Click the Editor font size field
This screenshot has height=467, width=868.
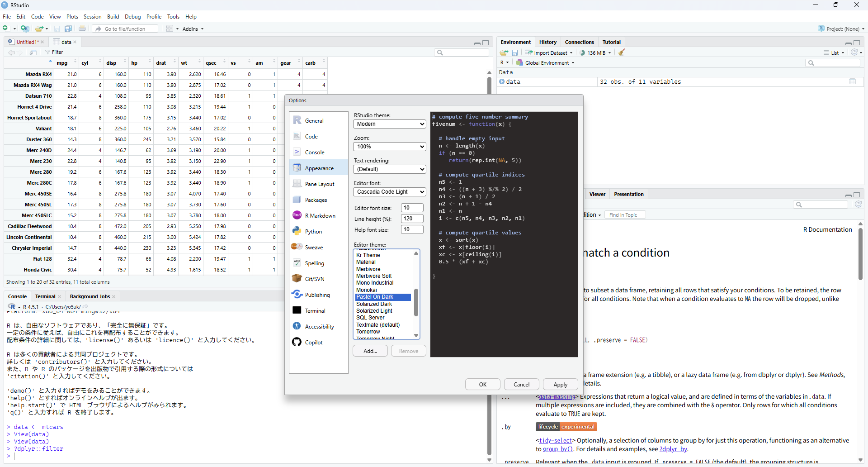click(412, 208)
